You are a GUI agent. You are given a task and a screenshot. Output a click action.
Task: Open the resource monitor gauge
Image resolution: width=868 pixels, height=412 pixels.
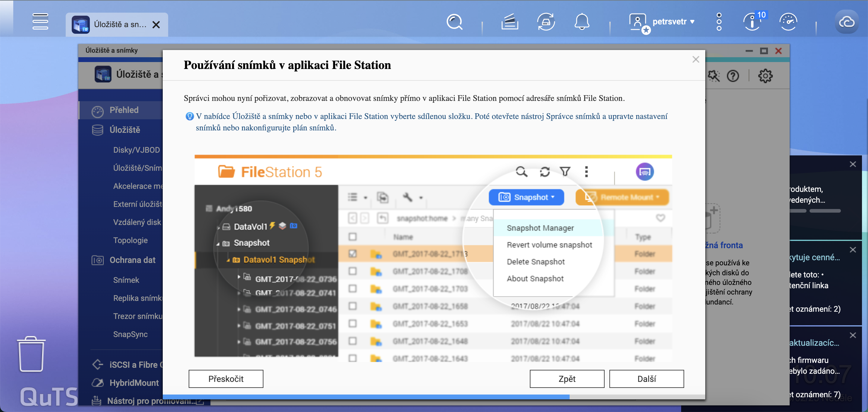pos(789,22)
